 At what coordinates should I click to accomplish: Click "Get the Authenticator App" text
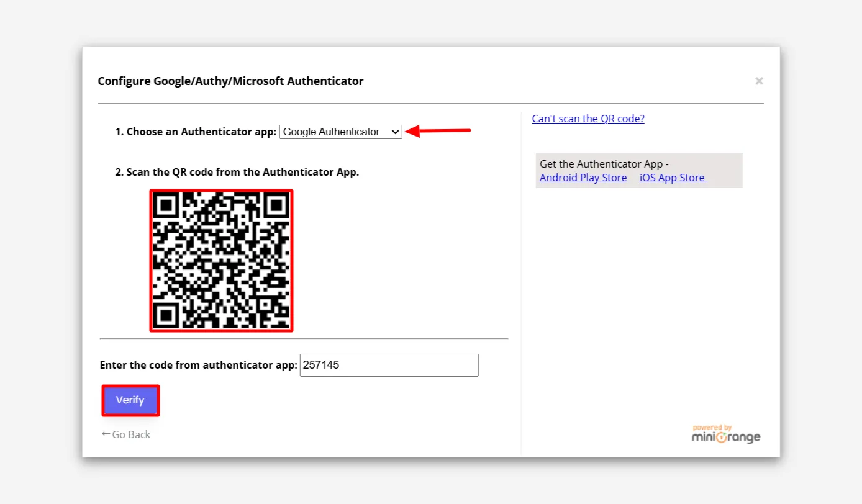coord(604,164)
